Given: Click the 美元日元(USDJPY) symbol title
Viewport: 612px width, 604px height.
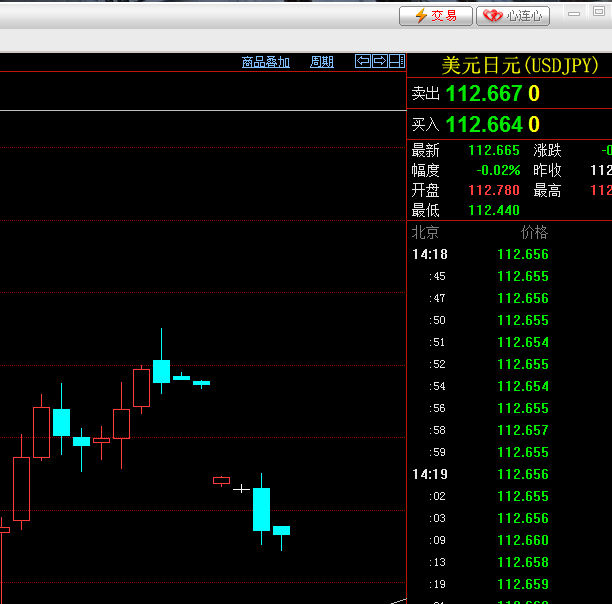Looking at the screenshot, I should [x=520, y=66].
